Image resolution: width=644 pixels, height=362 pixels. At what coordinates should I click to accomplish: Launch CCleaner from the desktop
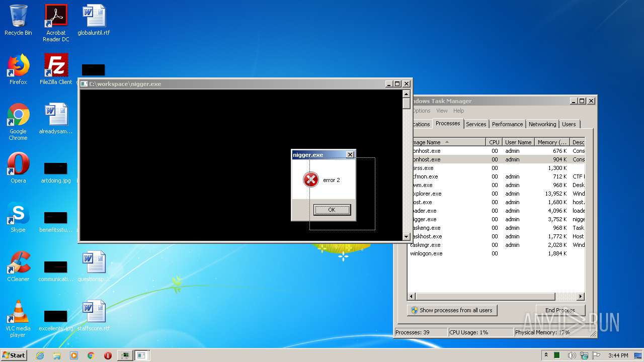click(x=18, y=266)
